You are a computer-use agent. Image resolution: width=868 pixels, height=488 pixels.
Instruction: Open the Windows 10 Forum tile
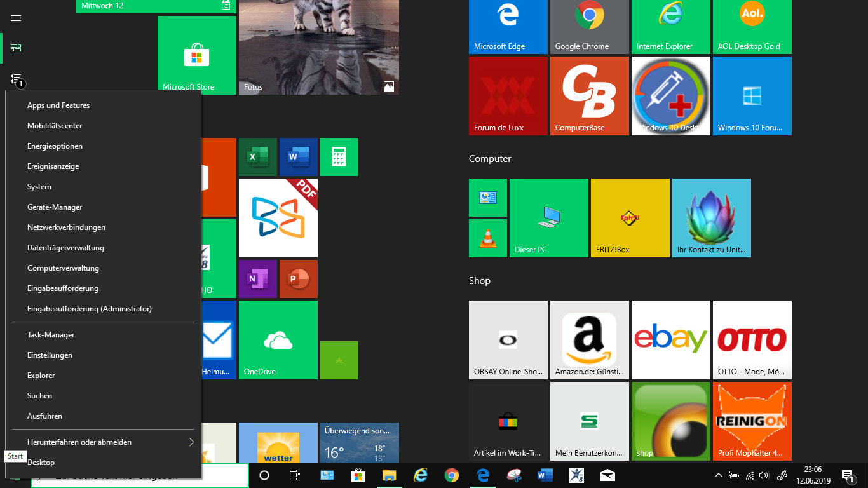752,96
